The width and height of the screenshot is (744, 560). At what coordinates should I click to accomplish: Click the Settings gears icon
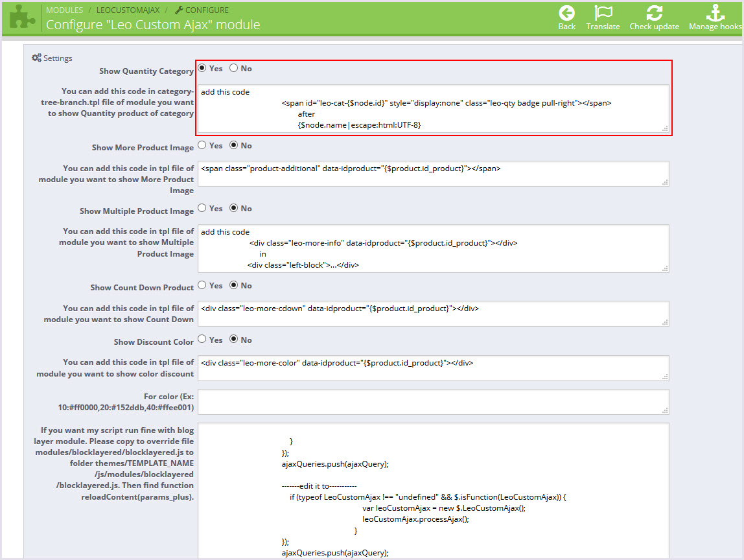[36, 58]
